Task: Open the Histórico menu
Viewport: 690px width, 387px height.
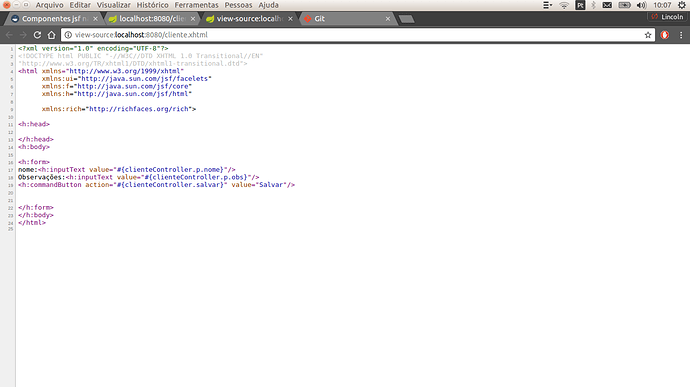Action: pos(152,5)
